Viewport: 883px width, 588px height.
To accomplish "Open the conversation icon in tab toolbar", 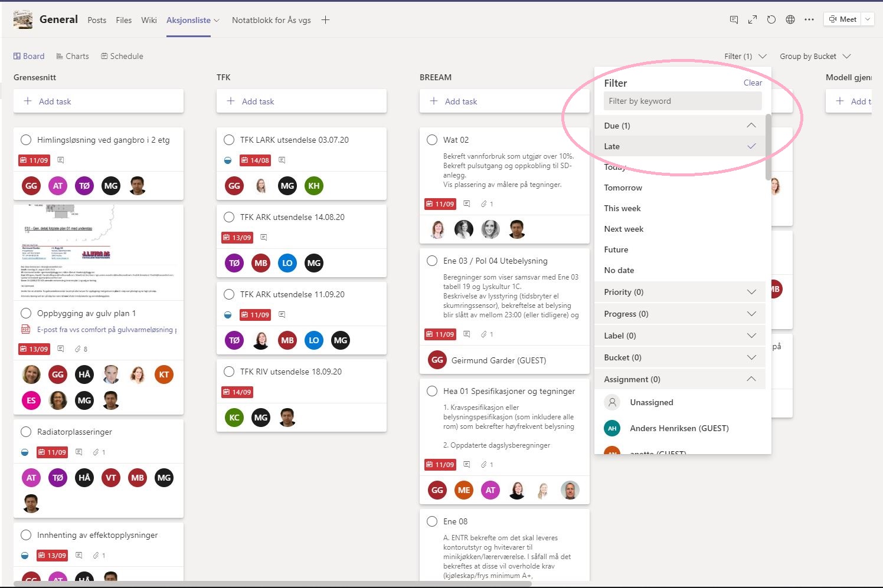I will click(x=734, y=19).
